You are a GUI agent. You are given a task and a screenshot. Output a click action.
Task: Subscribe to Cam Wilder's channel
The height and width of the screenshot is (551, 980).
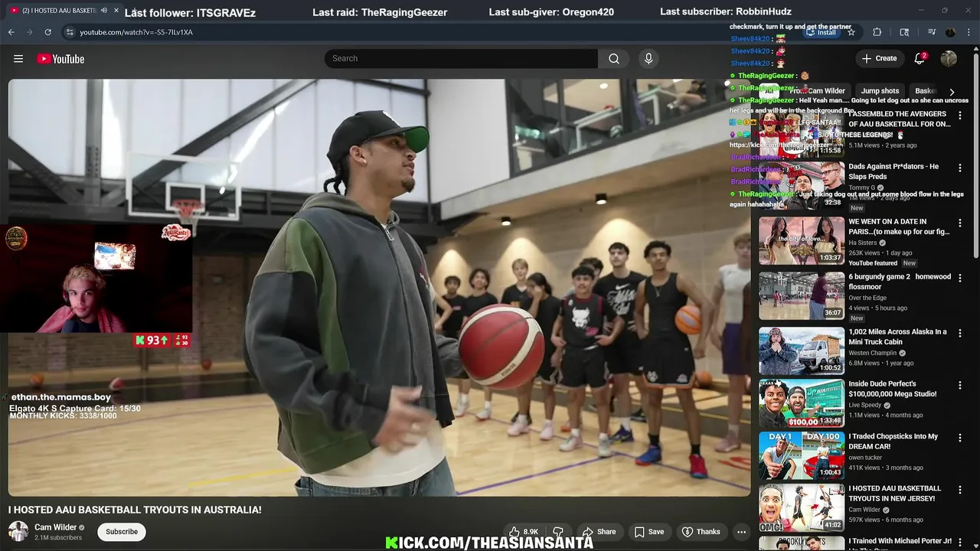click(x=122, y=532)
